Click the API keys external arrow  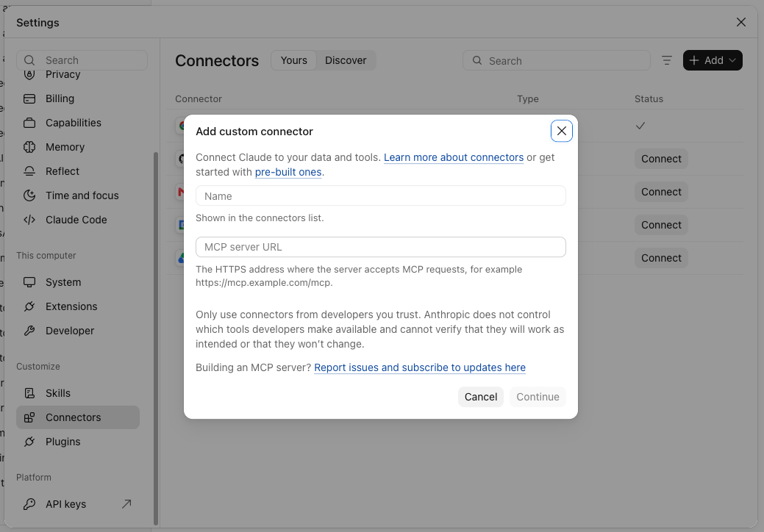point(126,504)
